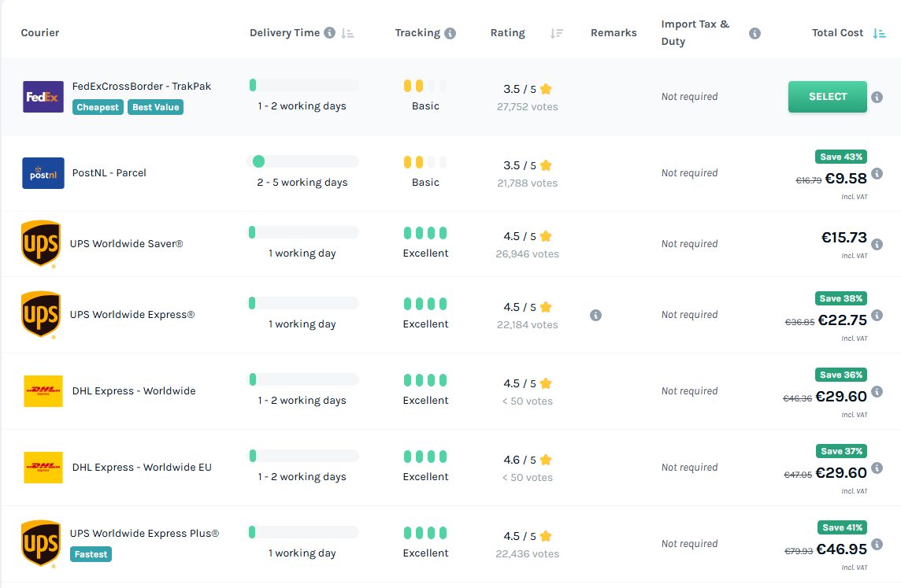Screen dimensions: 901x588
Task: Click the Cheapest tag on FedEx
Action: (x=98, y=107)
